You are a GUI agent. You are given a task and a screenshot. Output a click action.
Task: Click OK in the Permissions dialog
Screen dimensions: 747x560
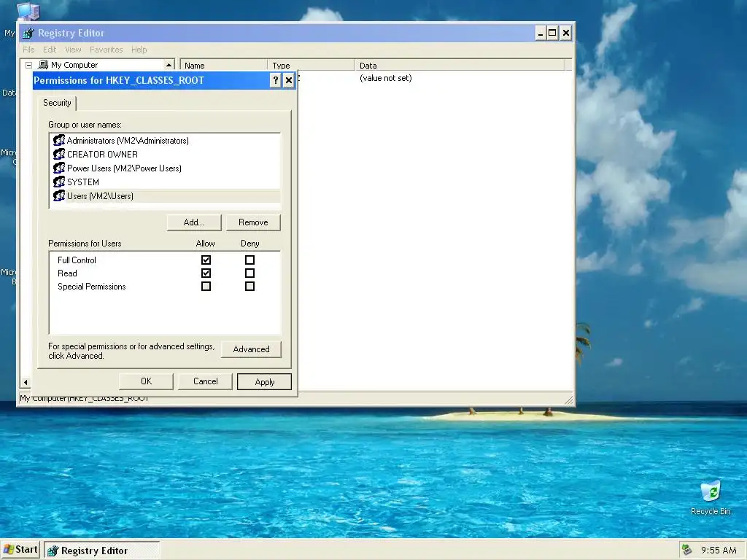146,381
